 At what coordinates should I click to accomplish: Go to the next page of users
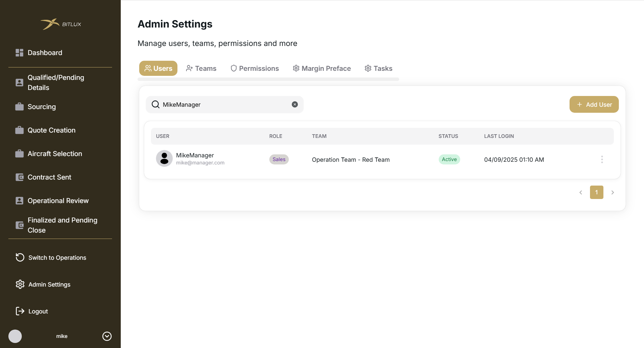click(612, 192)
